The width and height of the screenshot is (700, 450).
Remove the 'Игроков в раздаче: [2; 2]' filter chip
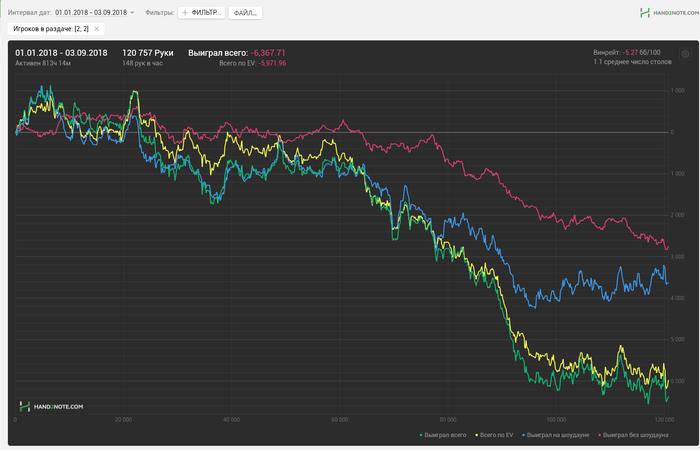coord(96,29)
